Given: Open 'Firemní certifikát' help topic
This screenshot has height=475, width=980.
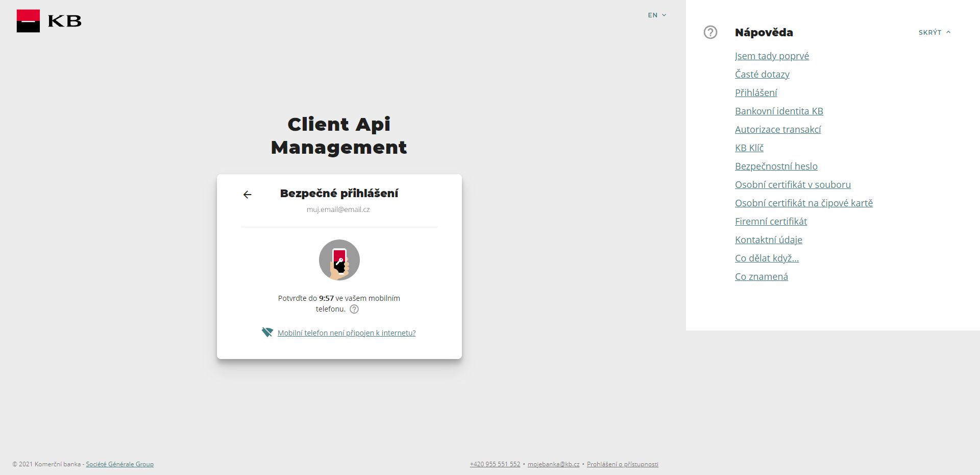Looking at the screenshot, I should (771, 222).
